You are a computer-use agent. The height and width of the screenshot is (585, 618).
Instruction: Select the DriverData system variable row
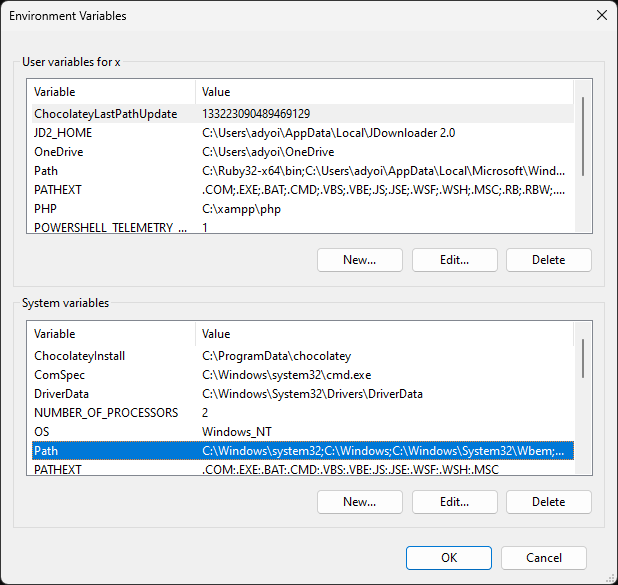[303, 393]
